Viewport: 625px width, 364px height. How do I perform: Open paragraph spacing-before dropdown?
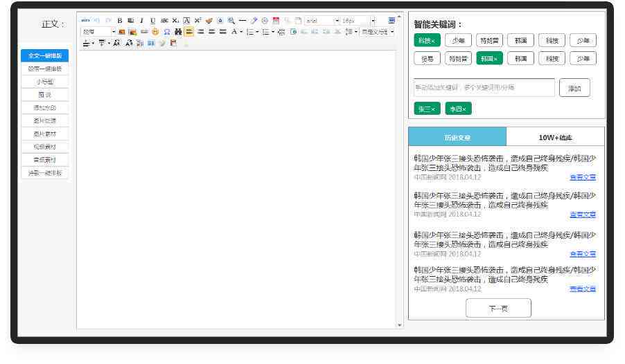88,43
